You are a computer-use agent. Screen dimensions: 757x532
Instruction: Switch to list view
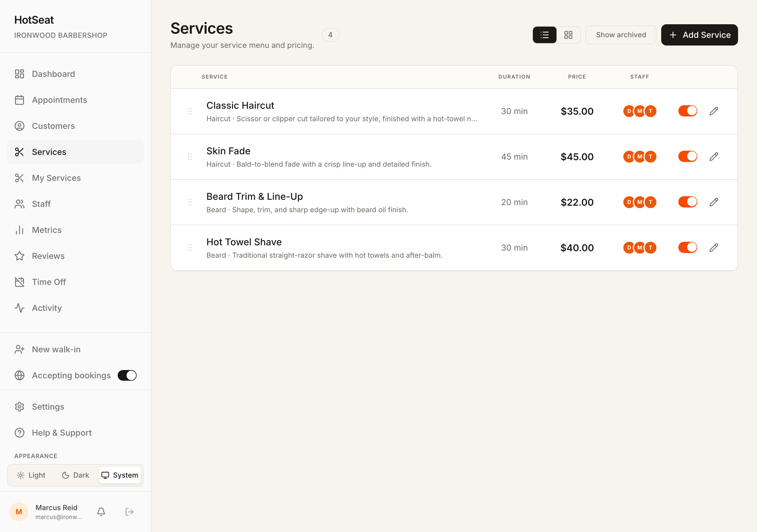point(545,35)
